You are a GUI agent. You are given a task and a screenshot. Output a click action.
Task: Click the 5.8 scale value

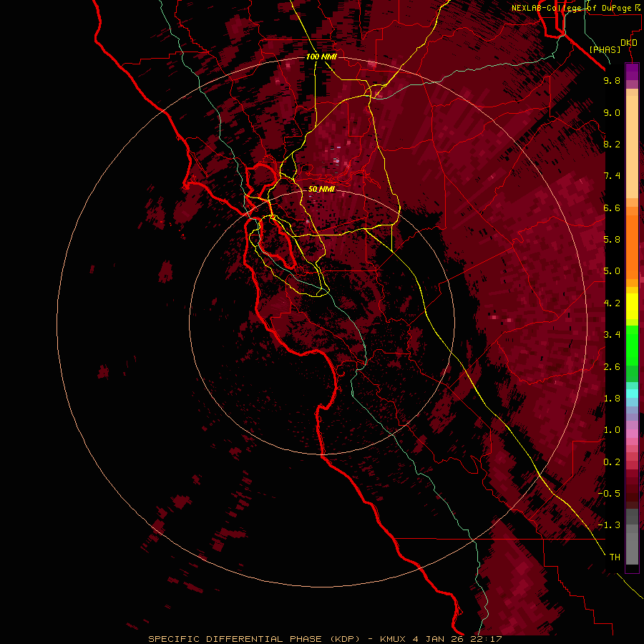coord(612,240)
